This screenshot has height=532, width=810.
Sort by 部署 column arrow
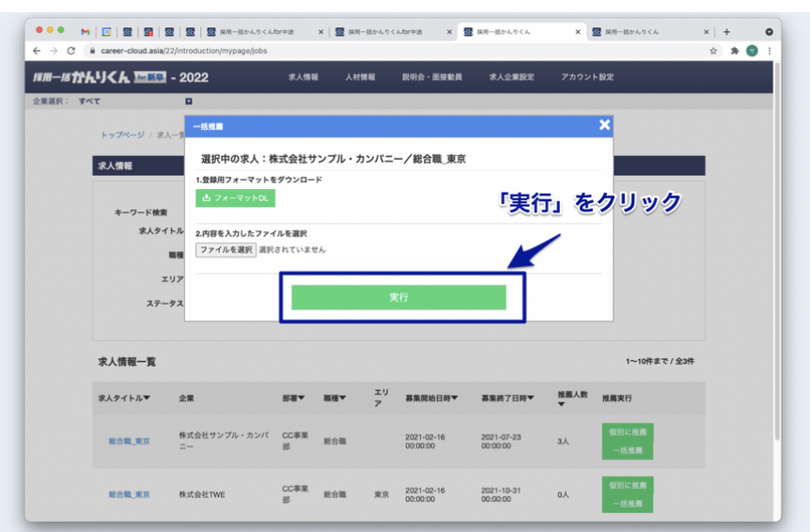coord(302,398)
